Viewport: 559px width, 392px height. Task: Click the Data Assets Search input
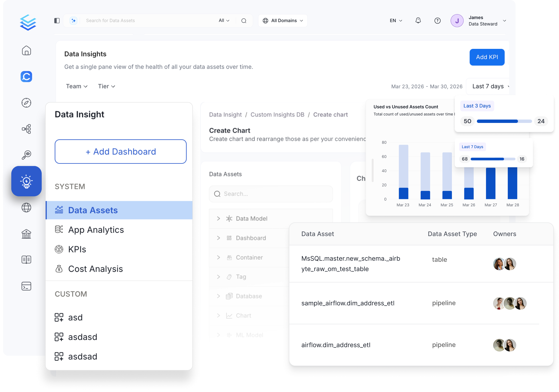point(271,194)
